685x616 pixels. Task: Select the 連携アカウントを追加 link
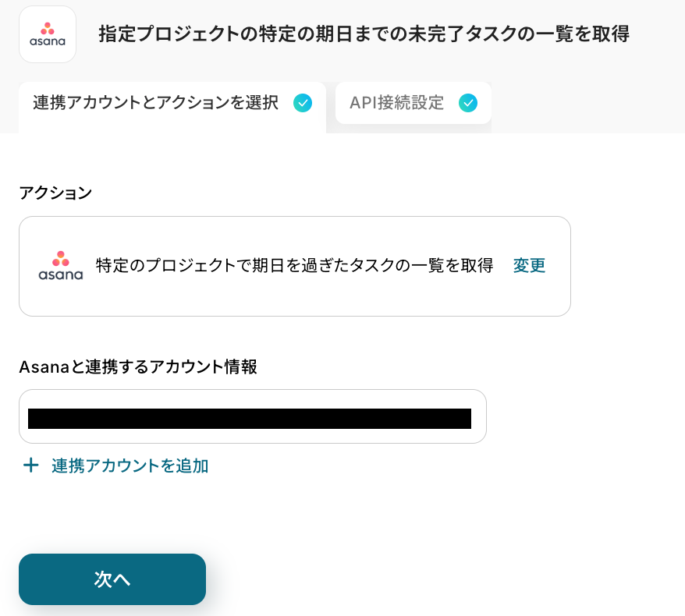click(x=130, y=466)
